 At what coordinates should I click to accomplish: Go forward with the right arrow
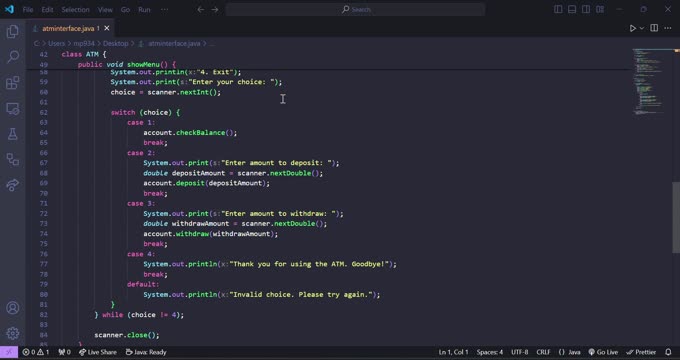pyautogui.click(x=215, y=10)
